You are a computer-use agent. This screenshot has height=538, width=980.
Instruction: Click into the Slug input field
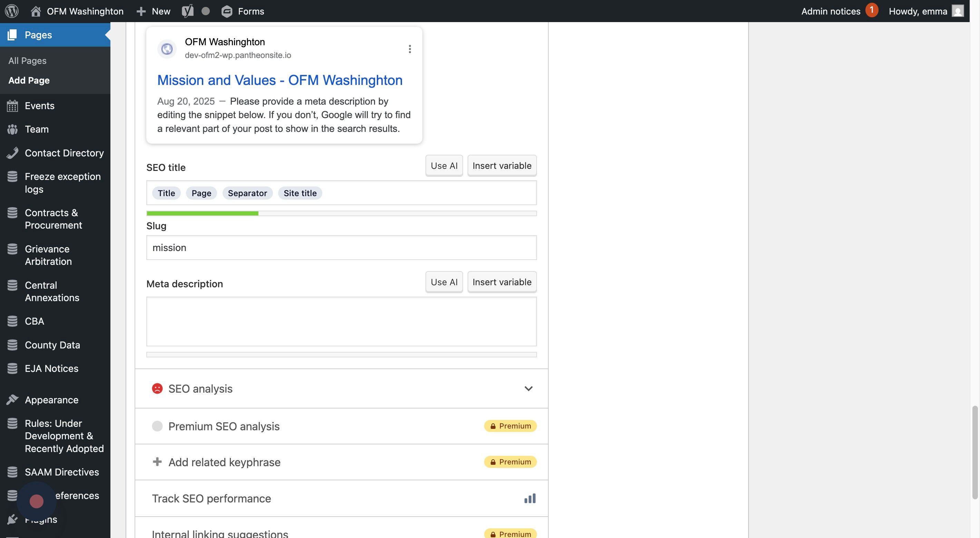coord(341,248)
